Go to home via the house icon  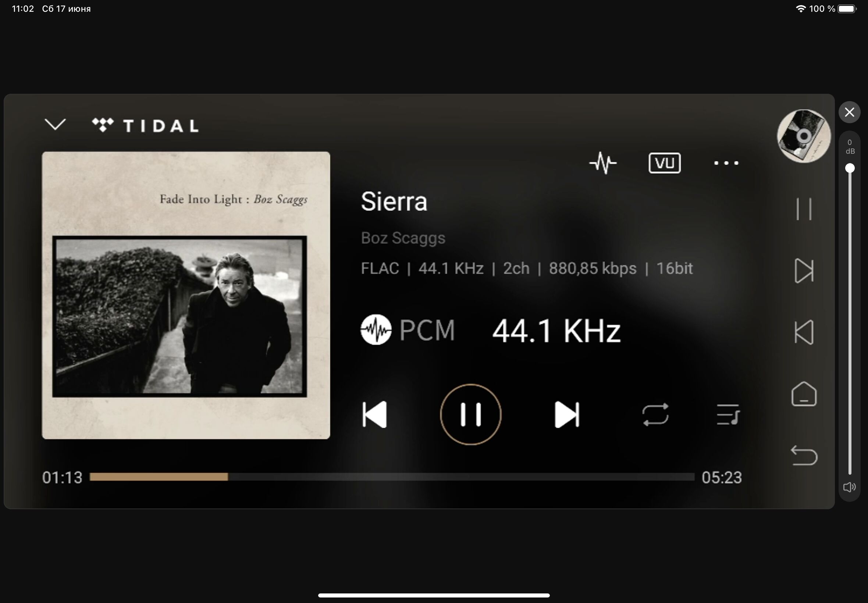[x=804, y=394]
